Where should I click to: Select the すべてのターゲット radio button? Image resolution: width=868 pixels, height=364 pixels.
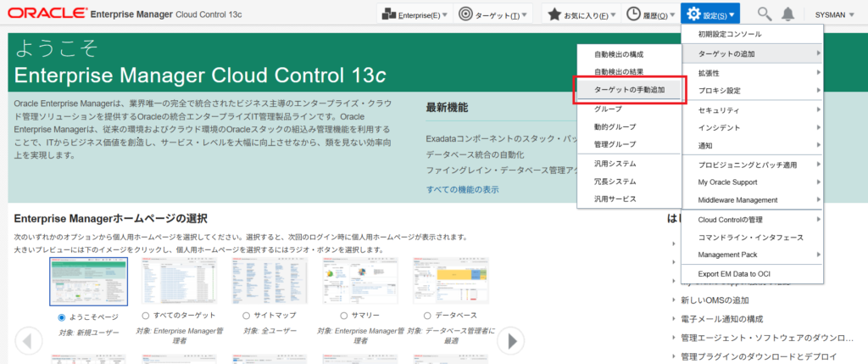click(x=147, y=316)
